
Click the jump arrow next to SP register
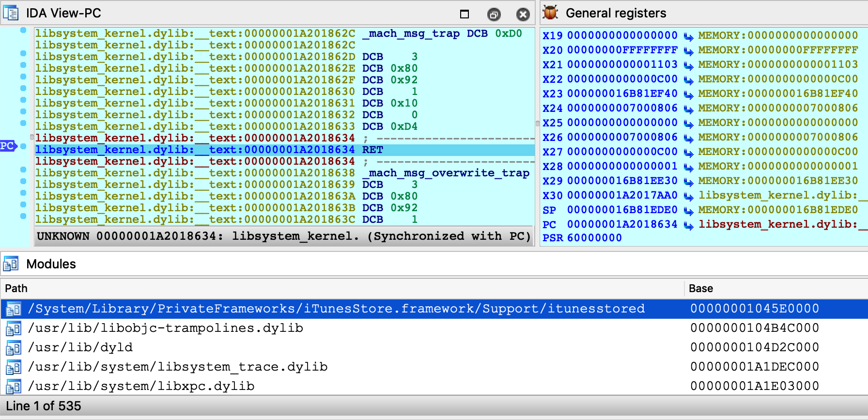(x=688, y=211)
